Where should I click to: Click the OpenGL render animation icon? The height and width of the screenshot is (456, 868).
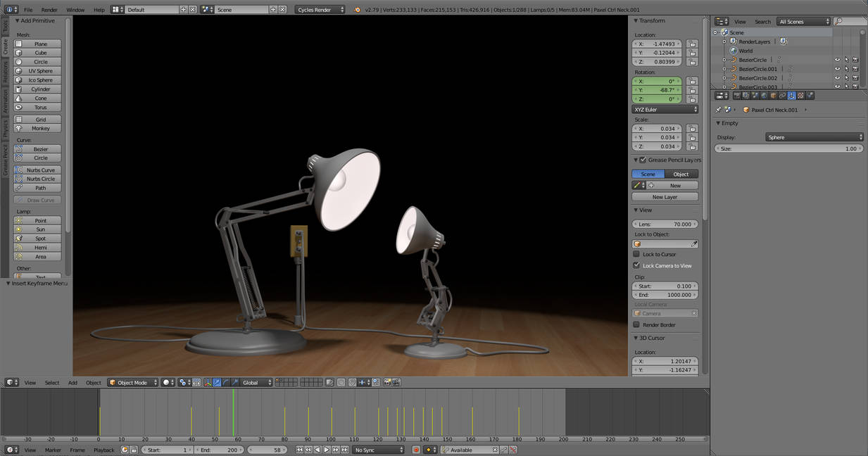pos(396,383)
